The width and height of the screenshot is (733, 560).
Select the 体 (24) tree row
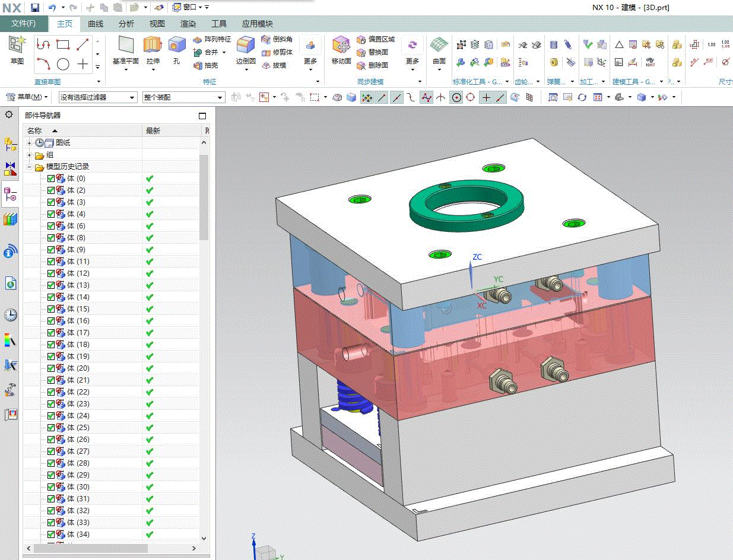tap(112, 416)
